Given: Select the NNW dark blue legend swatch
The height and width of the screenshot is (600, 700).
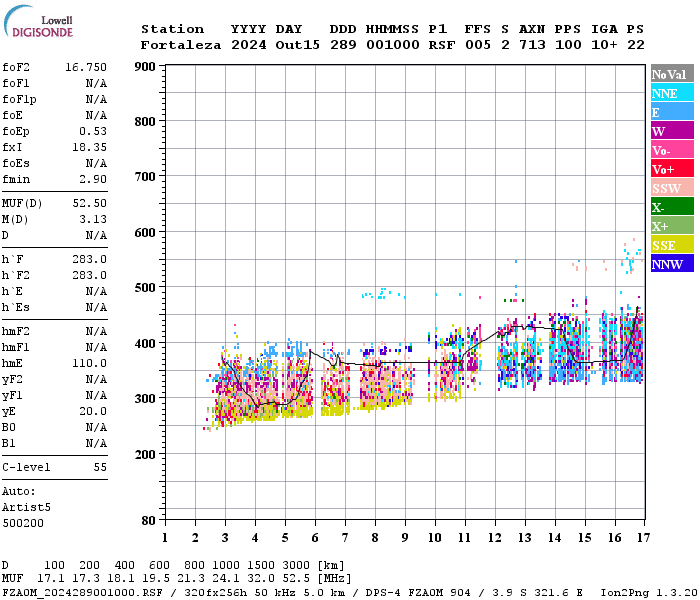Looking at the screenshot, I should (x=672, y=263).
